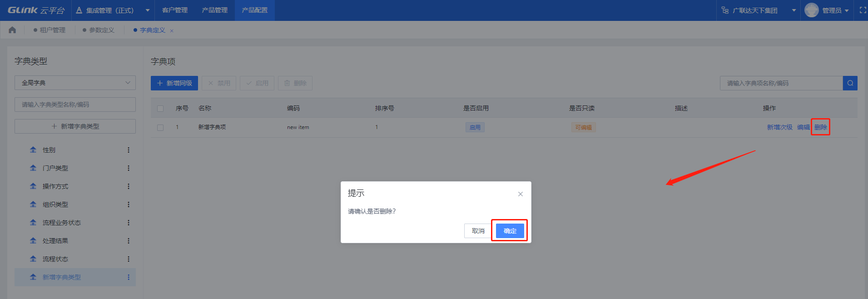Click the 启用 status tag
This screenshot has height=299, width=868.
coord(475,128)
